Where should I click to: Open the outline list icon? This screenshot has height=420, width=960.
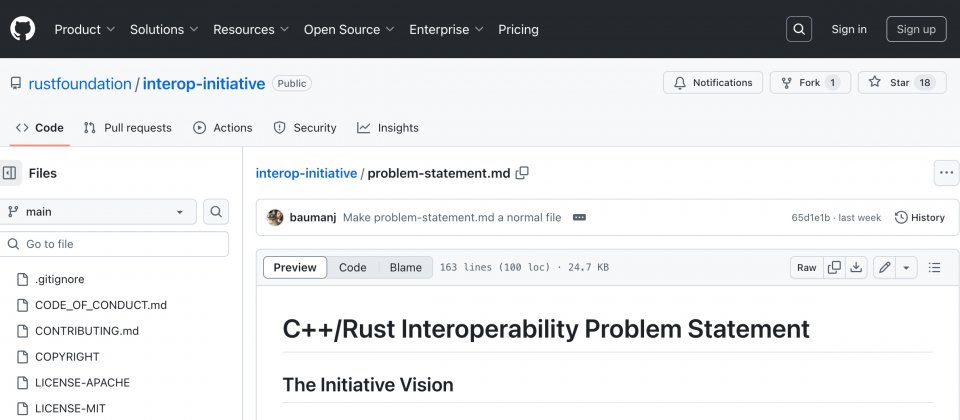(x=934, y=268)
